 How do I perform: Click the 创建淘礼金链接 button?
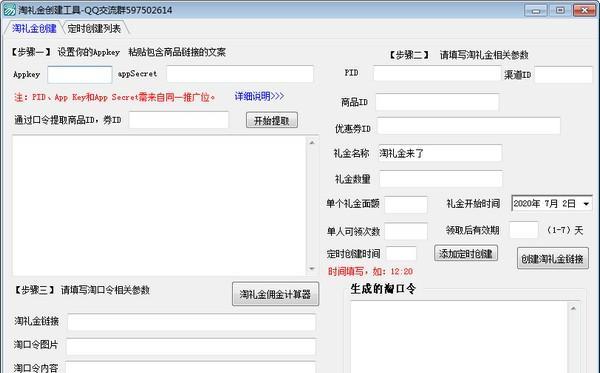point(553,259)
